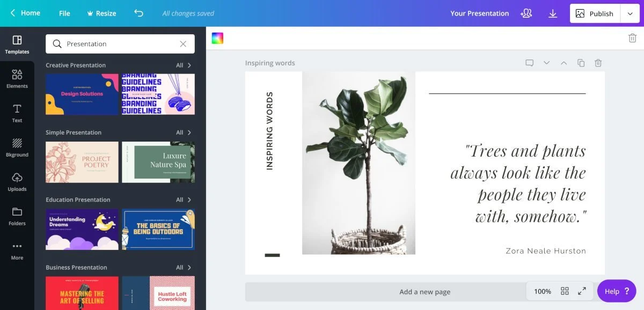Screen dimensions: 644x310
Task: Delete the Inspiring words page
Action: pyautogui.click(x=598, y=63)
